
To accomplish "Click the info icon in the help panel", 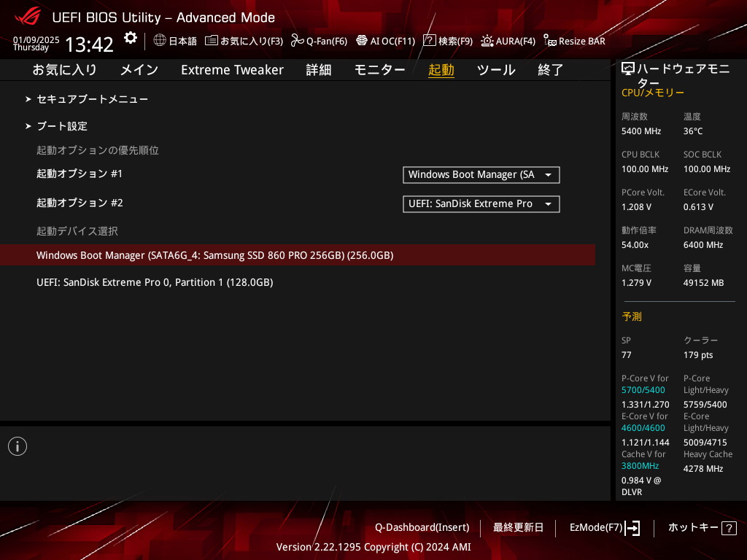I will click(18, 446).
